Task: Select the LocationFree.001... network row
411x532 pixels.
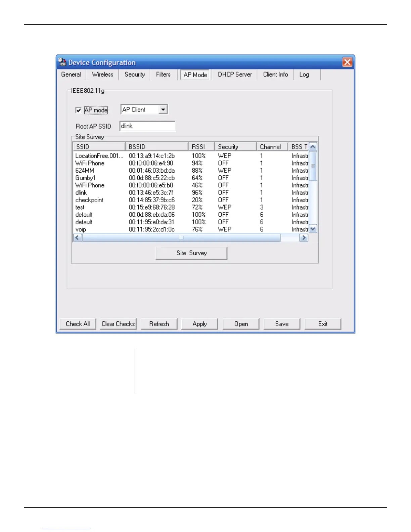Action: point(191,156)
